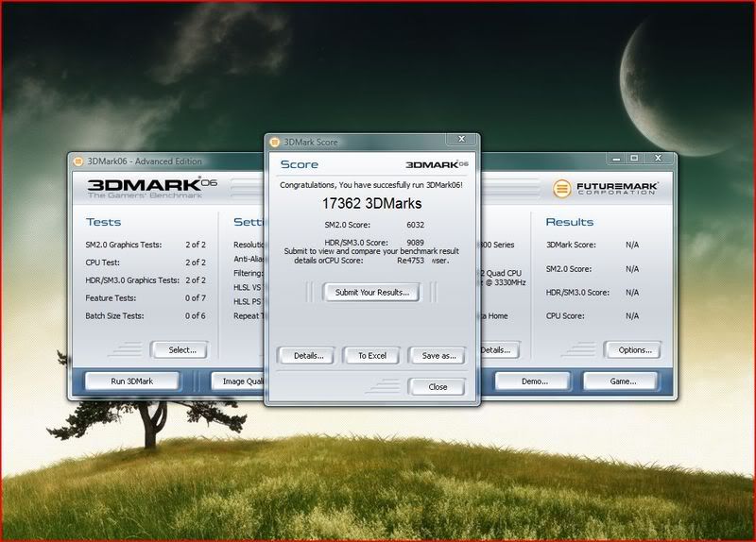756x542 pixels.
Task: Close the 3DMark06 Advanced Edition window
Action: [x=658, y=158]
